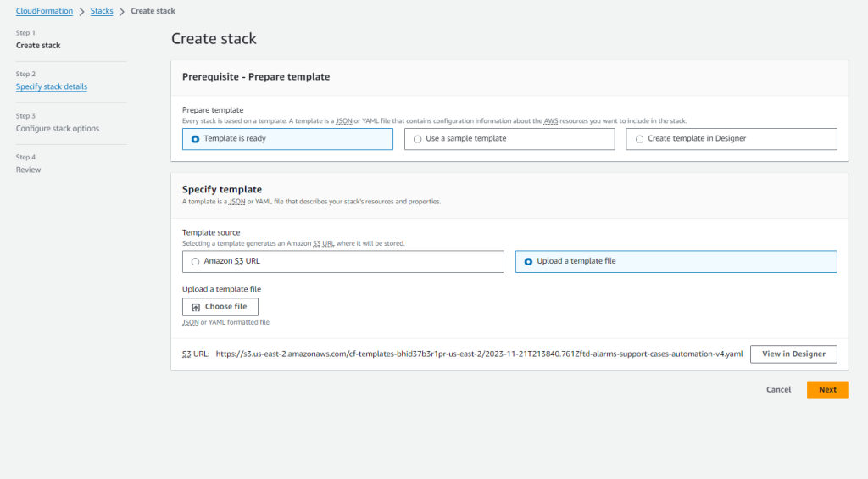Viewport: 868px width, 479px height.
Task: Click the Step 1 Create stack label
Action: click(38, 46)
